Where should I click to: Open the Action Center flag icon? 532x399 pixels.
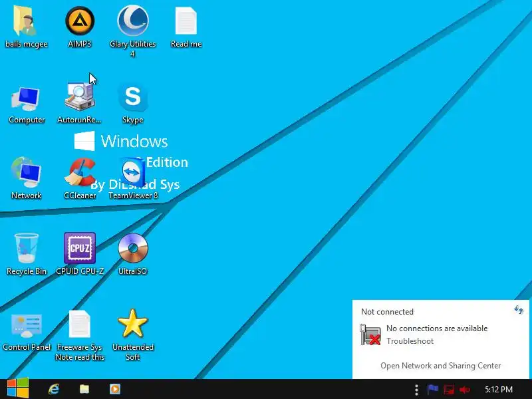coord(433,389)
